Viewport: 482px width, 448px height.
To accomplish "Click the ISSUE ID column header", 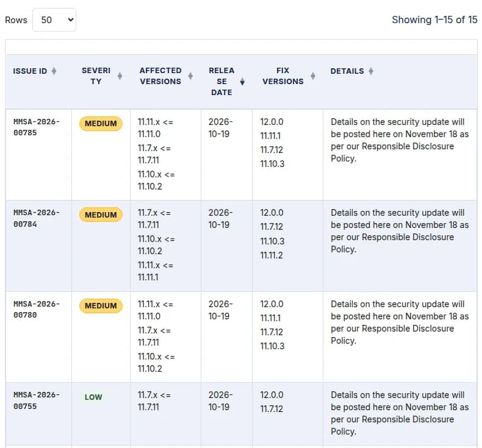I will 30,71.
